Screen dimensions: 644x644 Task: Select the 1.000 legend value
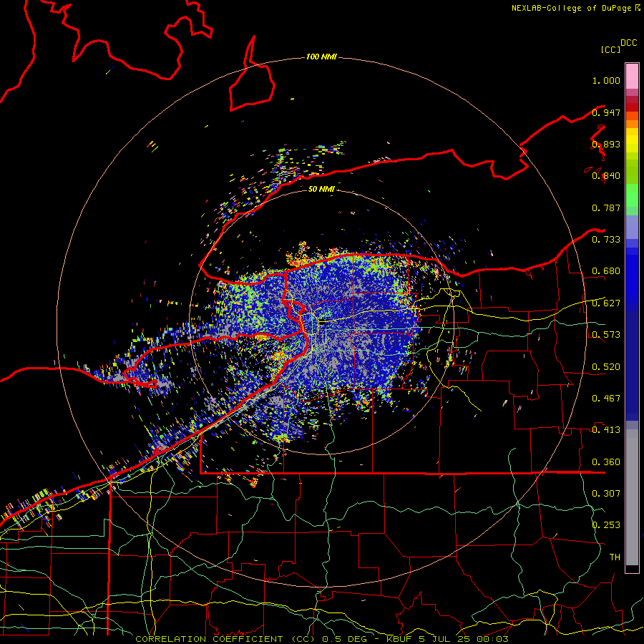(x=606, y=80)
